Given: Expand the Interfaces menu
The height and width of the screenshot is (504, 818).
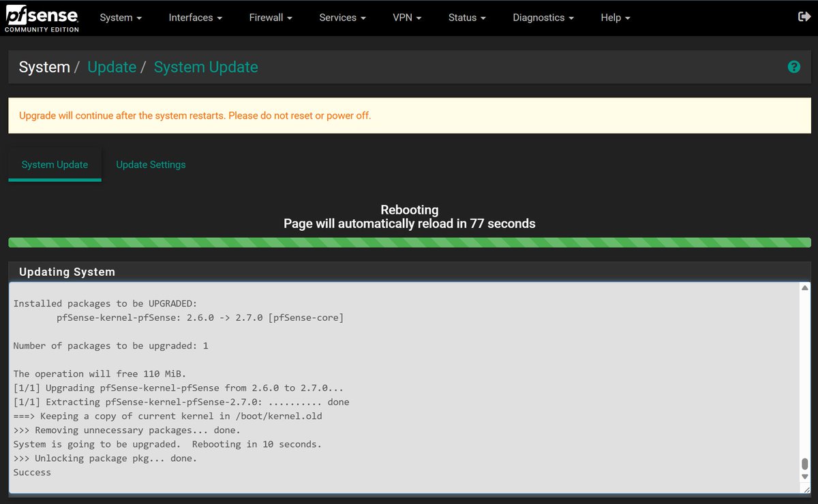Looking at the screenshot, I should (x=196, y=18).
